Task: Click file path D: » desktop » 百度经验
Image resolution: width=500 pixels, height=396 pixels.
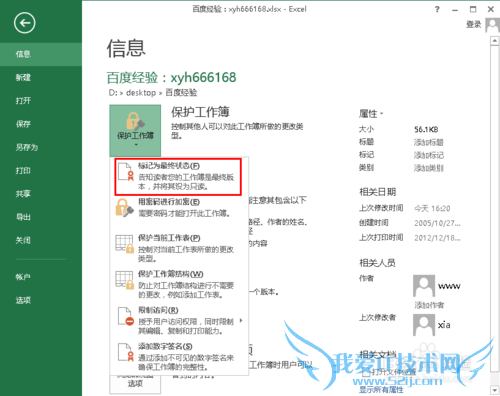Action: tap(153, 93)
